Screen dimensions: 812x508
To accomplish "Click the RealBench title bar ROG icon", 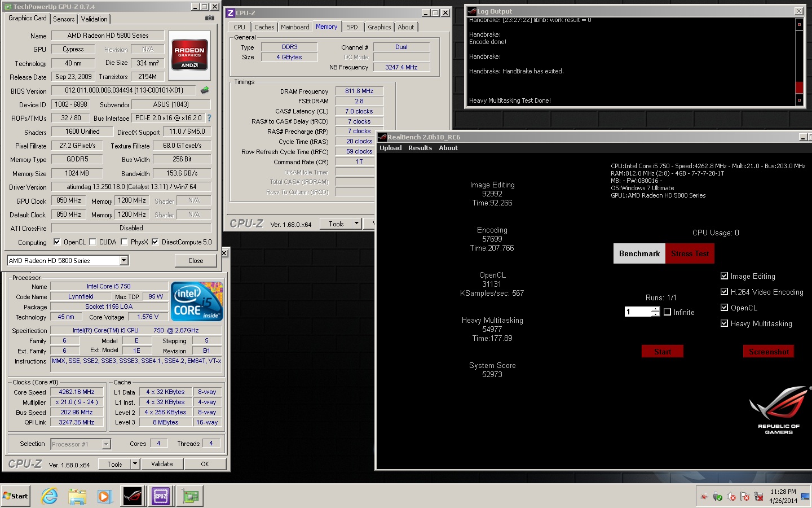I will pyautogui.click(x=382, y=137).
